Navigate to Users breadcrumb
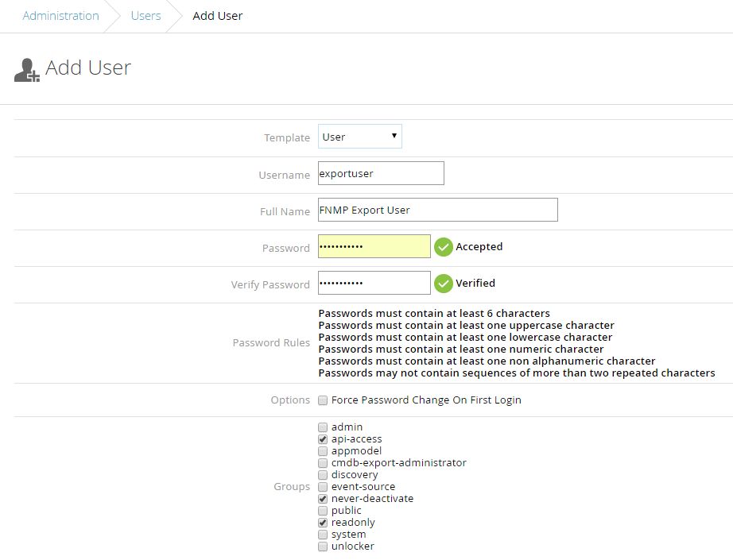733x560 pixels. point(145,16)
